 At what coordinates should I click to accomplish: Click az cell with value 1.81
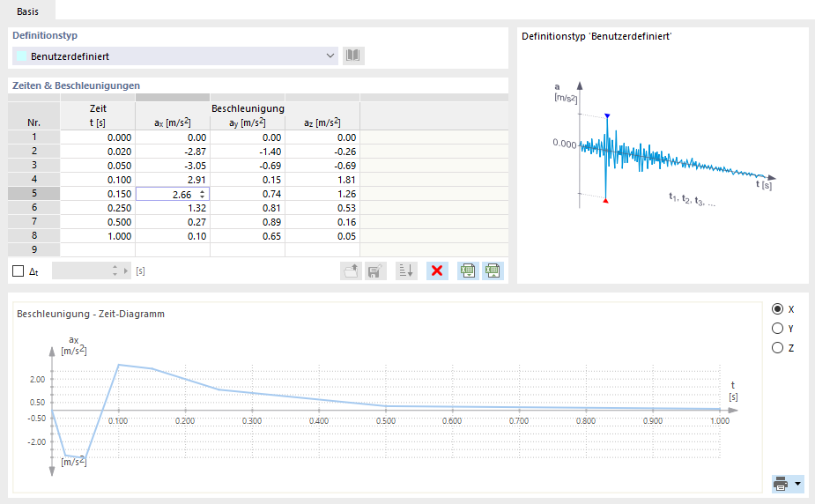pos(322,179)
